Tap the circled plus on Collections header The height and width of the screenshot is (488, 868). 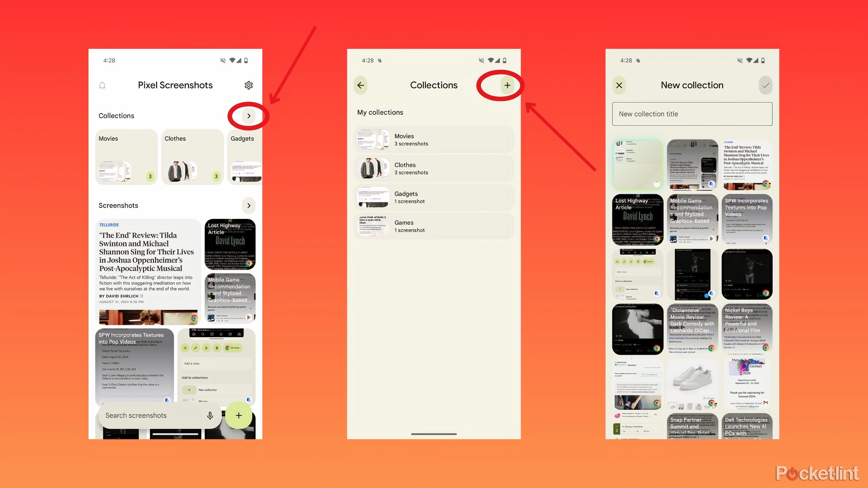[507, 85]
